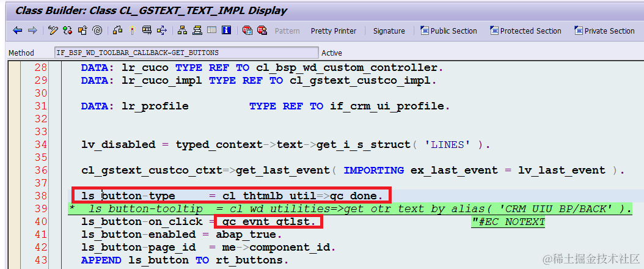Display object list hierarchy icon

[x=182, y=31]
